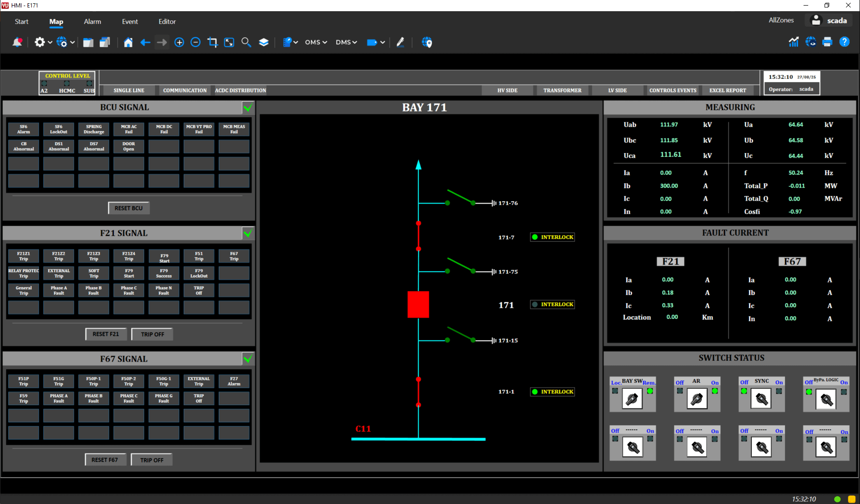Toggle the BAY SW local/remote switch
Screen dimensions: 860x504
632,399
